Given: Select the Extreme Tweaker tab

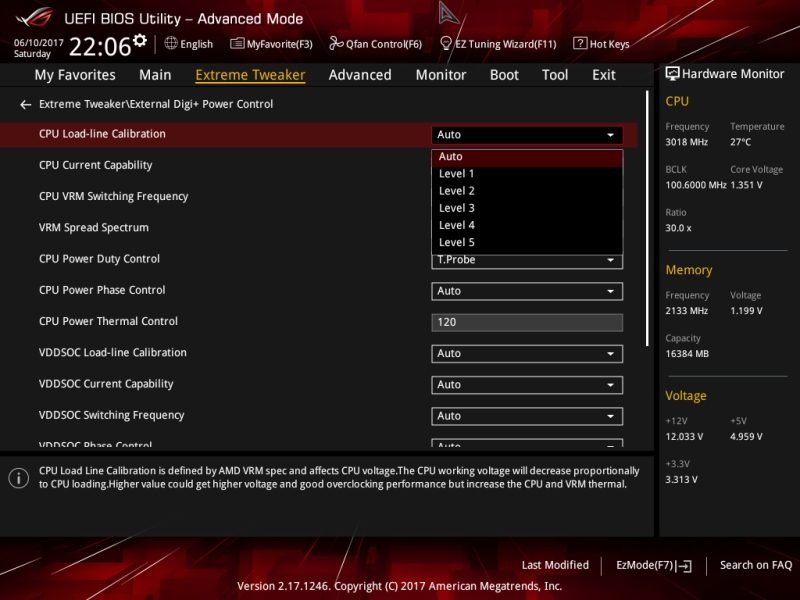Looking at the screenshot, I should point(250,75).
